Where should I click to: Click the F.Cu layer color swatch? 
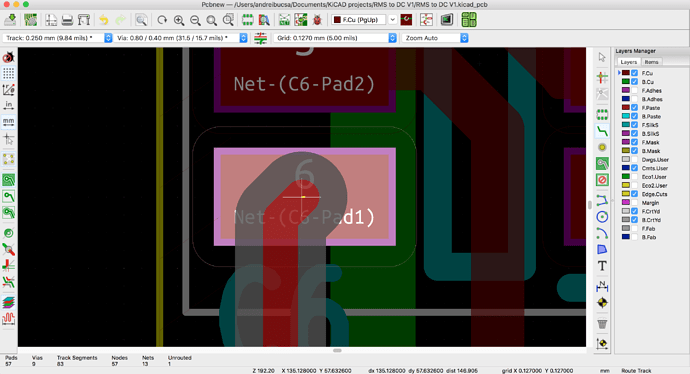[x=625, y=73]
